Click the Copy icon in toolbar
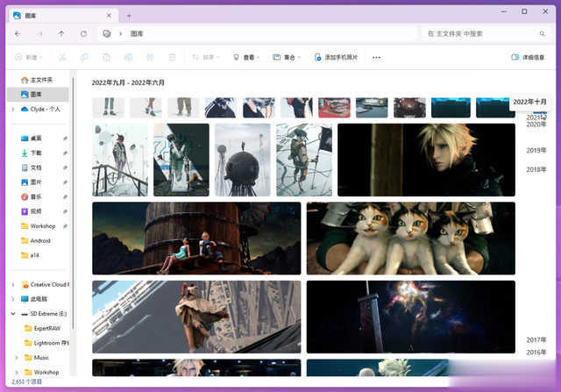Viewport: 561px width, 392px height. point(84,57)
